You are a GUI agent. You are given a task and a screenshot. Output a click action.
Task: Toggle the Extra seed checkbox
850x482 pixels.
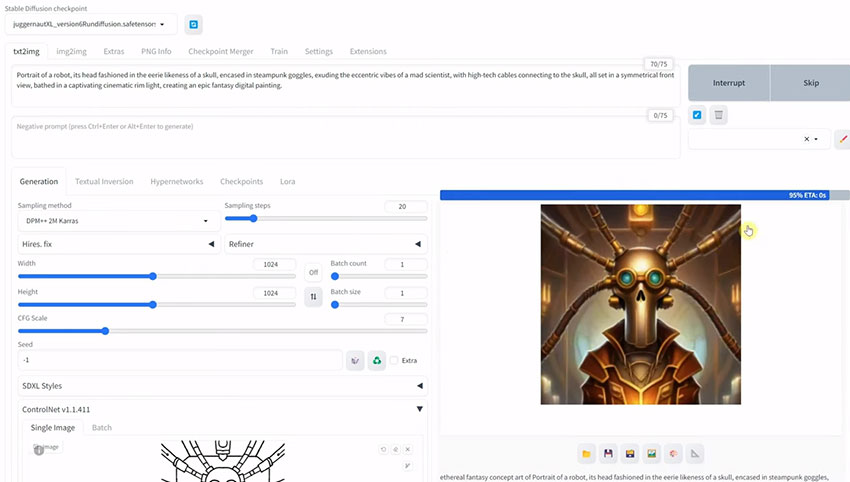coord(394,361)
